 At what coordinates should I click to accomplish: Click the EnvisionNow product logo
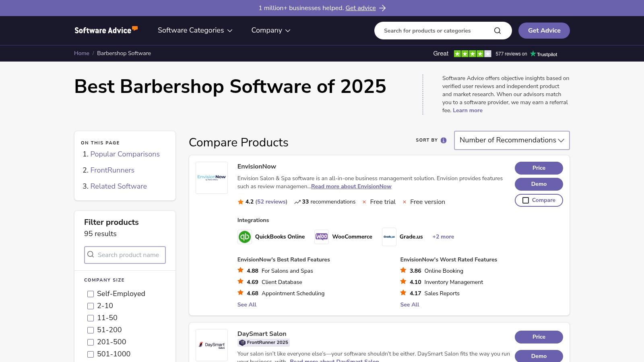coord(212,178)
